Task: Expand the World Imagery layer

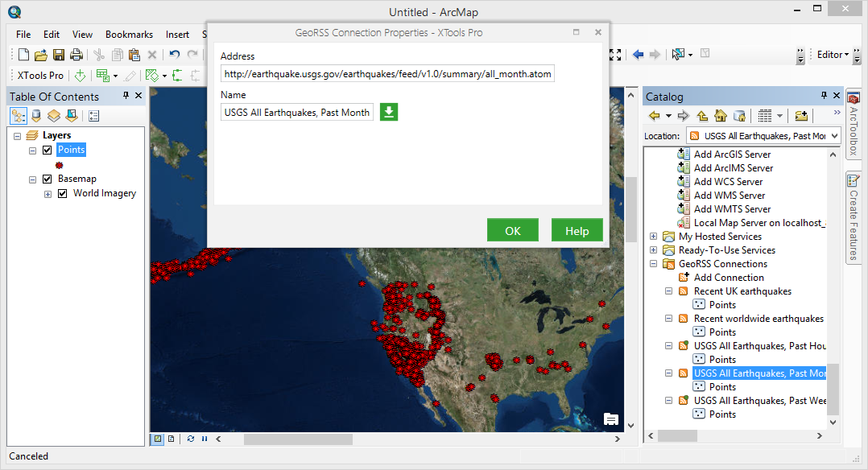Action: click(48, 194)
